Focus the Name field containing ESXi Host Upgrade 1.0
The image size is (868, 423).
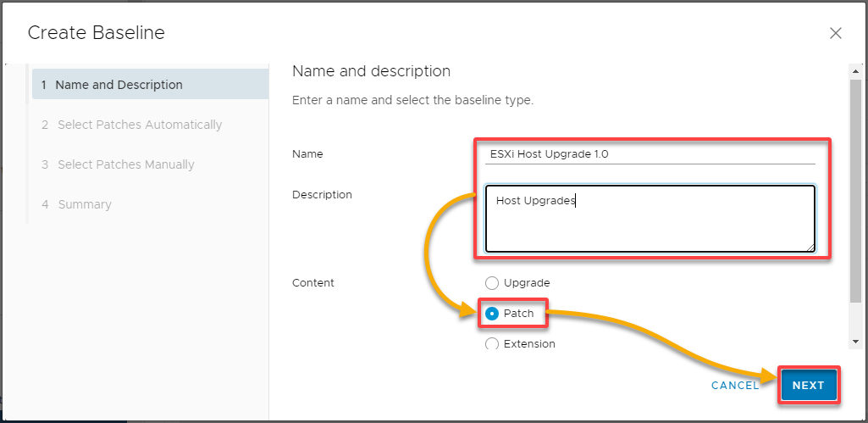pos(650,154)
